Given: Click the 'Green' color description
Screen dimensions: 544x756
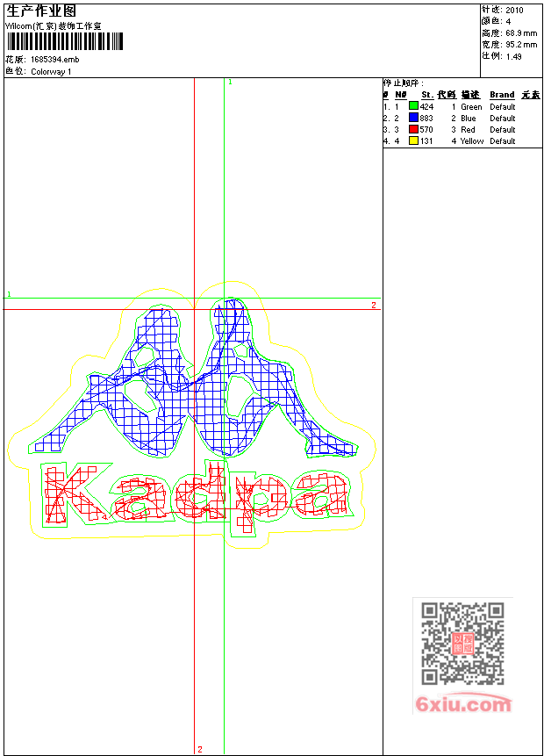Looking at the screenshot, I should [x=471, y=106].
